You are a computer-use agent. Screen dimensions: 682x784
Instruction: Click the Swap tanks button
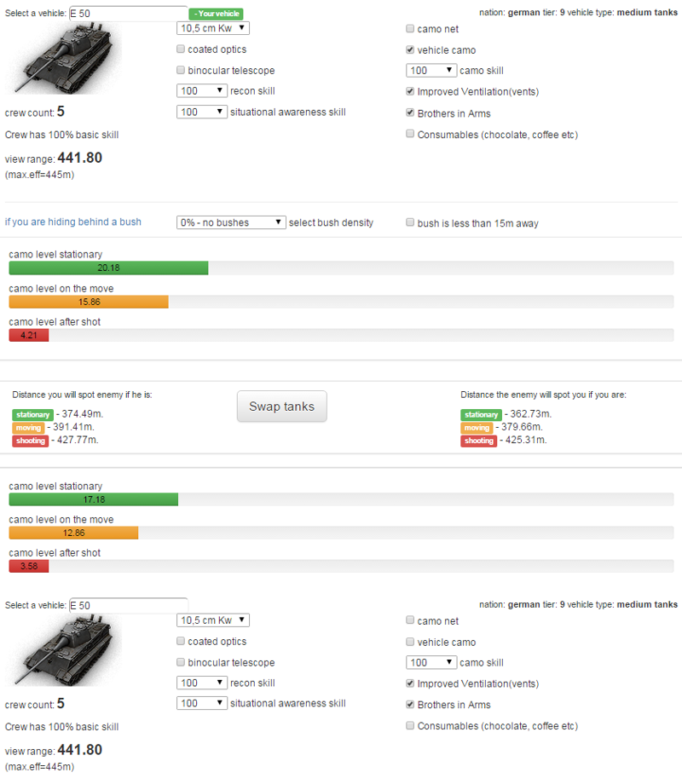pos(281,406)
